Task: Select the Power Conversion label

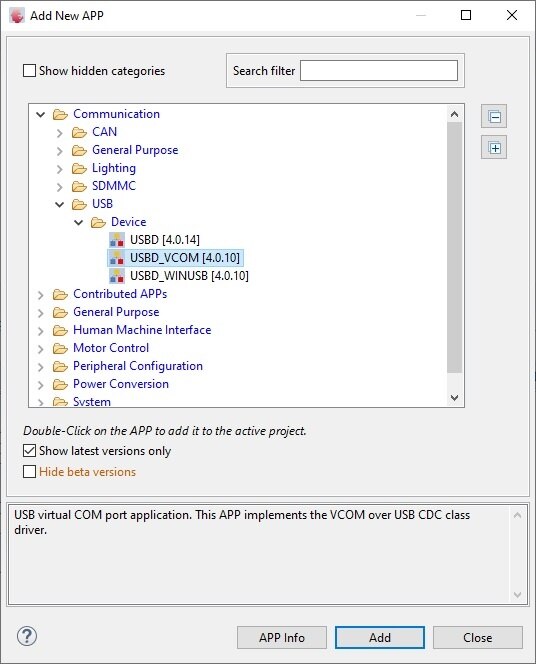Action: (121, 384)
